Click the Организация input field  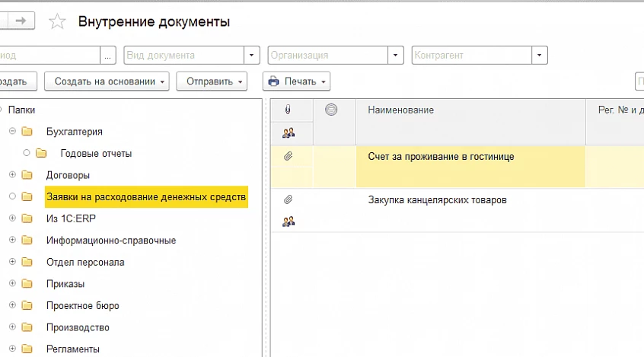coord(328,55)
